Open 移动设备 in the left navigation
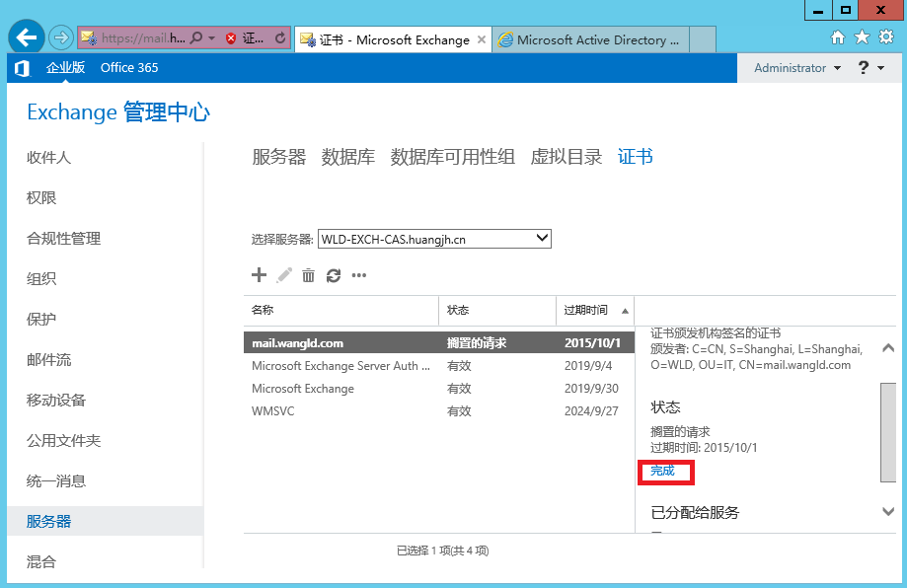 pyautogui.click(x=56, y=401)
